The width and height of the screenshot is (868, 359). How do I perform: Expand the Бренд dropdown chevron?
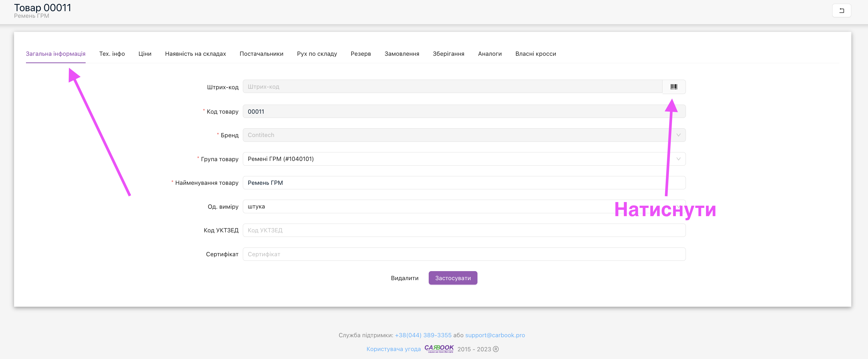(678, 135)
